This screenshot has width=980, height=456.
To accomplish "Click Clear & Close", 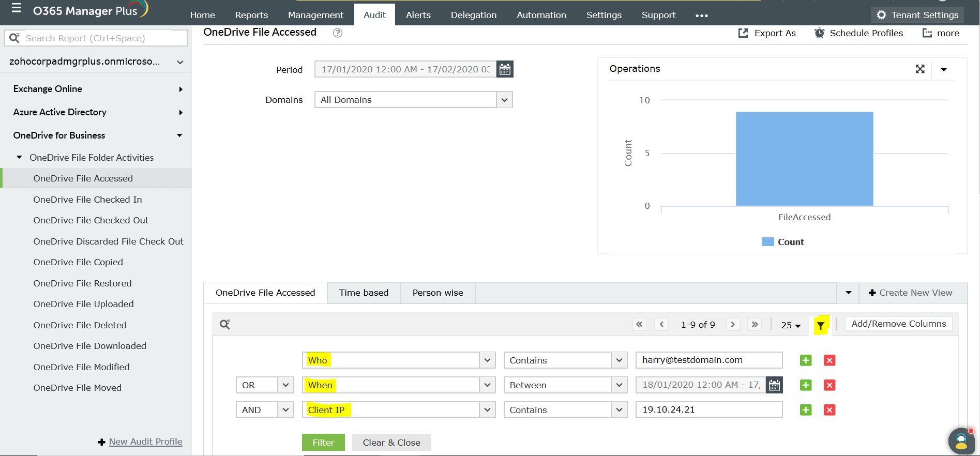I will coord(391,443).
